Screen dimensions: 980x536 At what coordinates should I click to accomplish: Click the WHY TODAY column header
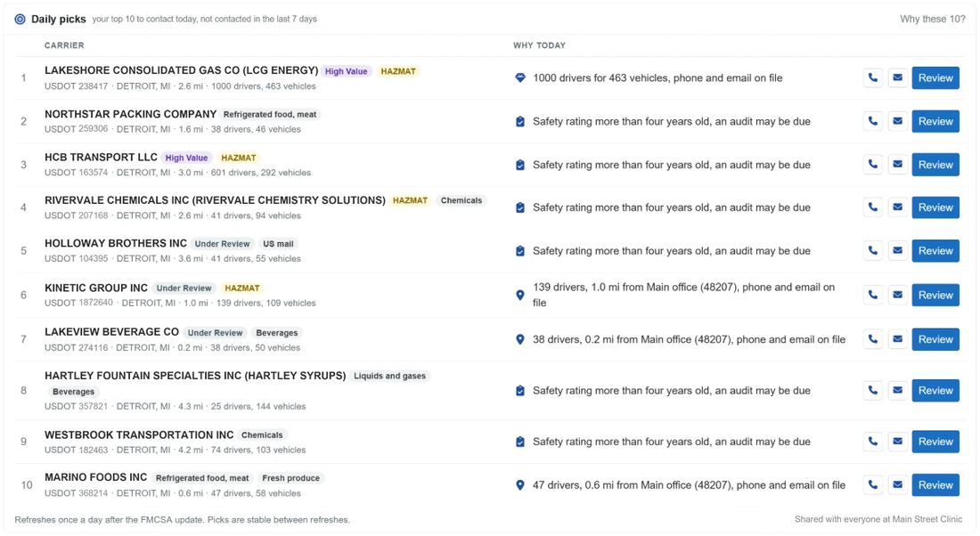pos(539,45)
